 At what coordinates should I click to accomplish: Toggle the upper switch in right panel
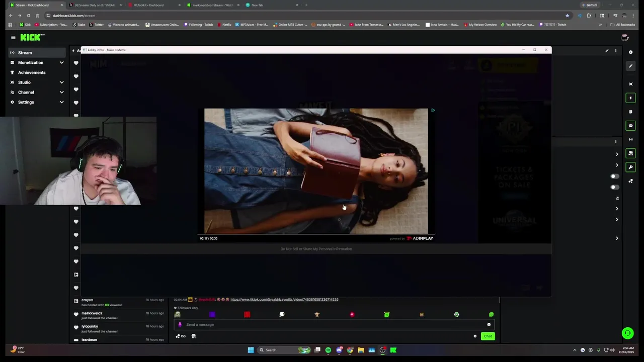point(614,176)
